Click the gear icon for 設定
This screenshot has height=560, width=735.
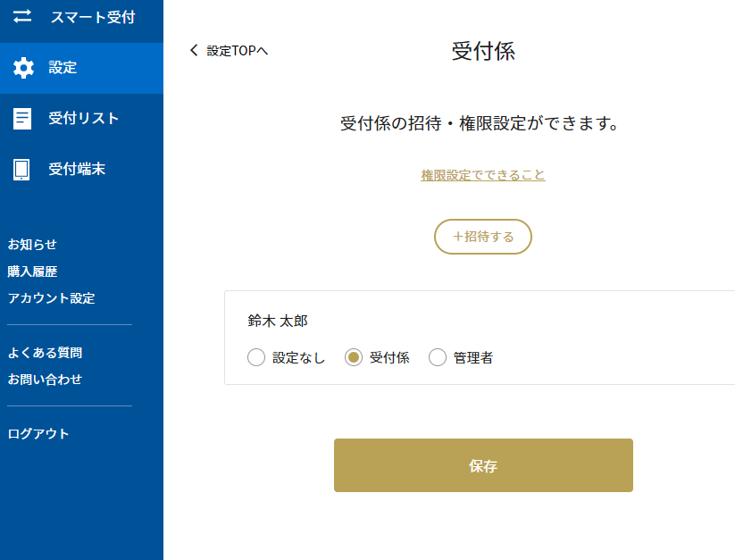pos(23,68)
